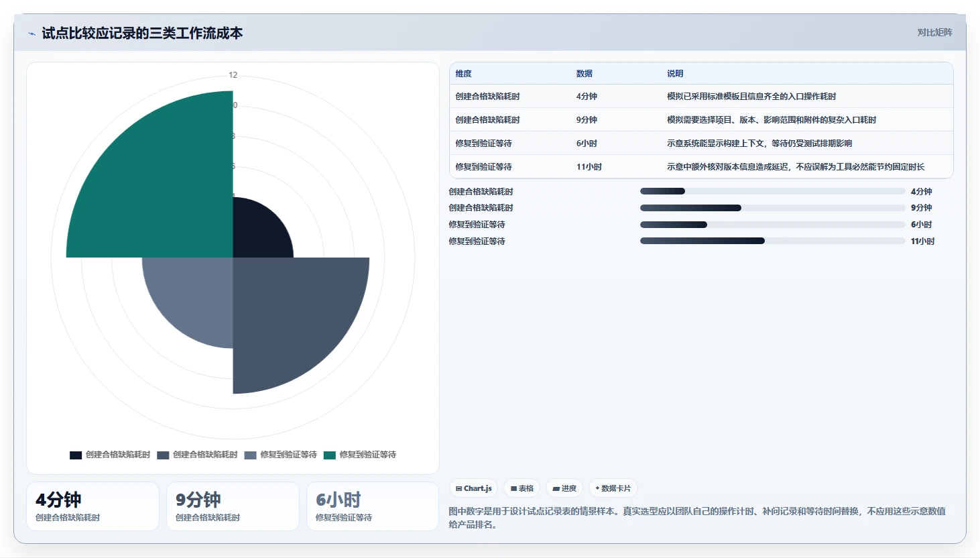980x558 pixels.
Task: Click the description starting 模拟已采用标准模板
Action: point(751,97)
